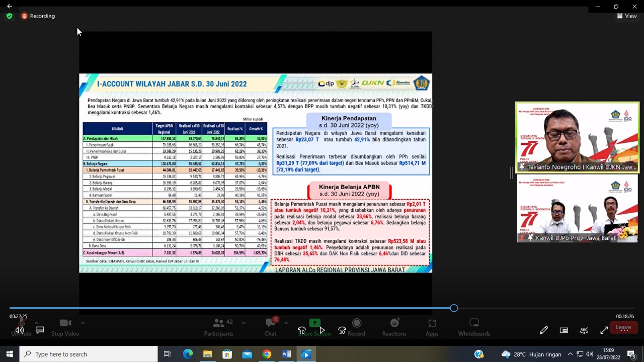The image size is (644, 362).
Task: Skip forward 30 seconds
Action: point(342,330)
